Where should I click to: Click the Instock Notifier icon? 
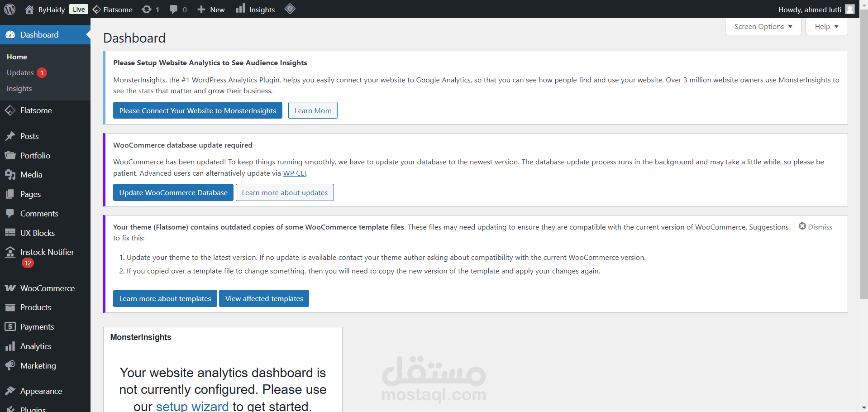pos(10,252)
